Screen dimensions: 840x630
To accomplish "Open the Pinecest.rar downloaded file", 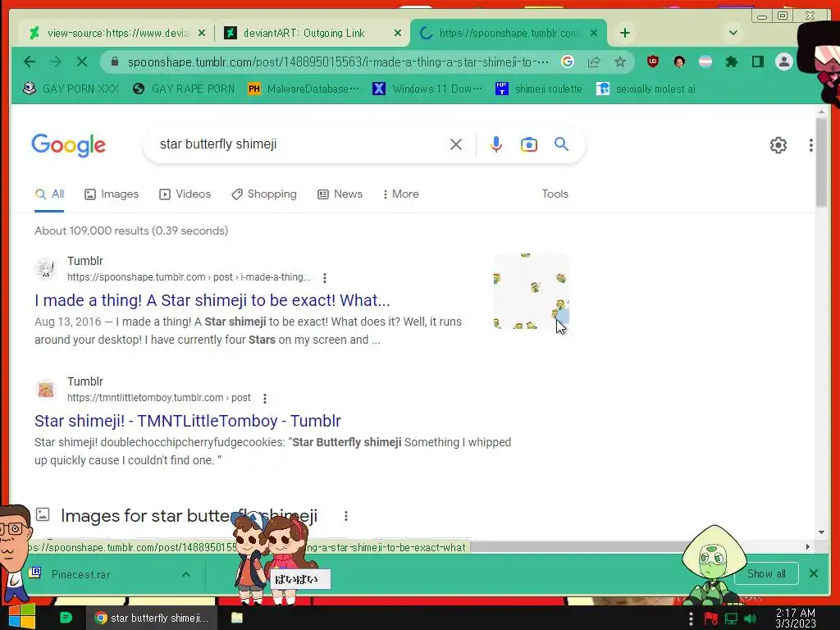I will click(x=80, y=574).
